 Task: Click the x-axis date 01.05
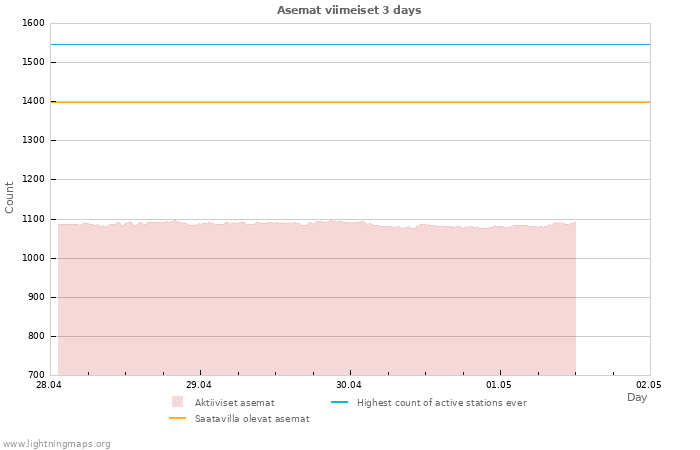click(499, 384)
